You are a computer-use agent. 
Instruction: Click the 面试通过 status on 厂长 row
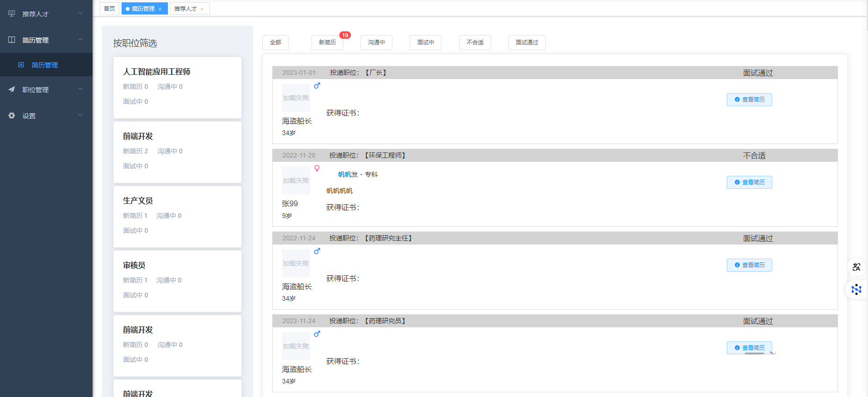758,73
